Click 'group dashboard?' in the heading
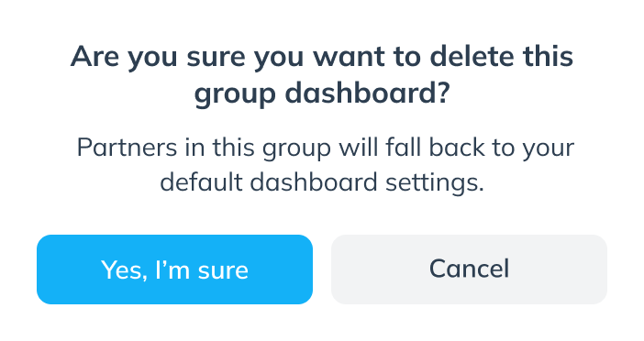Screen dimensions: 644x341 (x=322, y=94)
